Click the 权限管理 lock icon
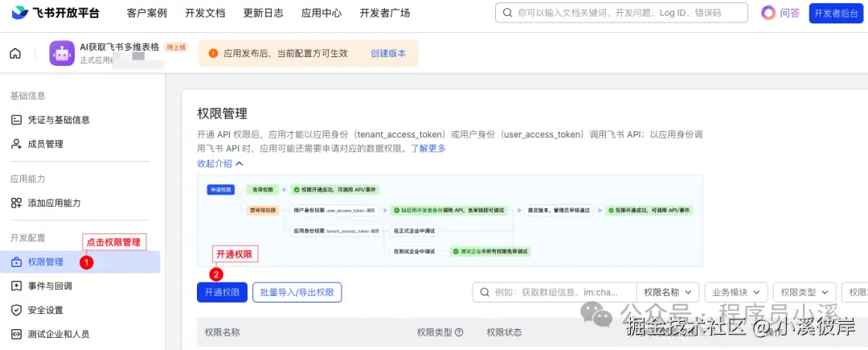The image size is (868, 350). pyautogui.click(x=16, y=262)
